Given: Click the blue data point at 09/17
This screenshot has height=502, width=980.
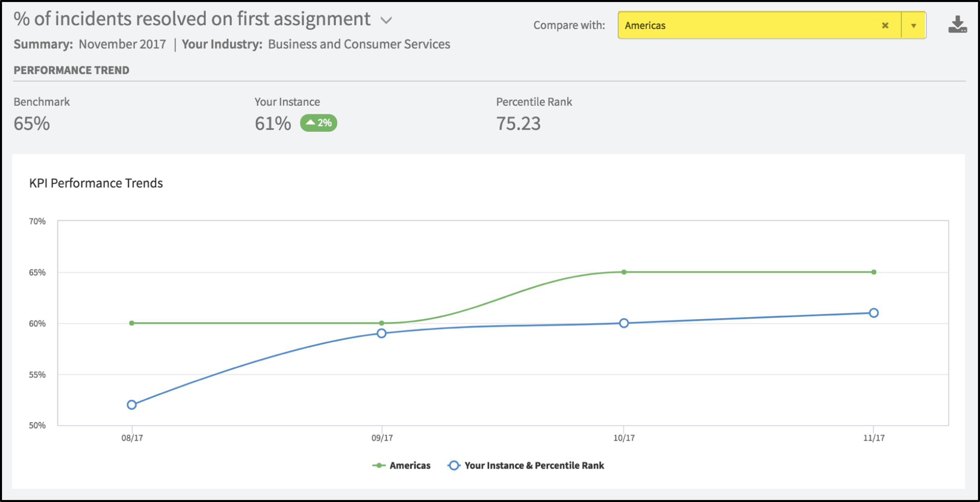Looking at the screenshot, I should pos(381,333).
